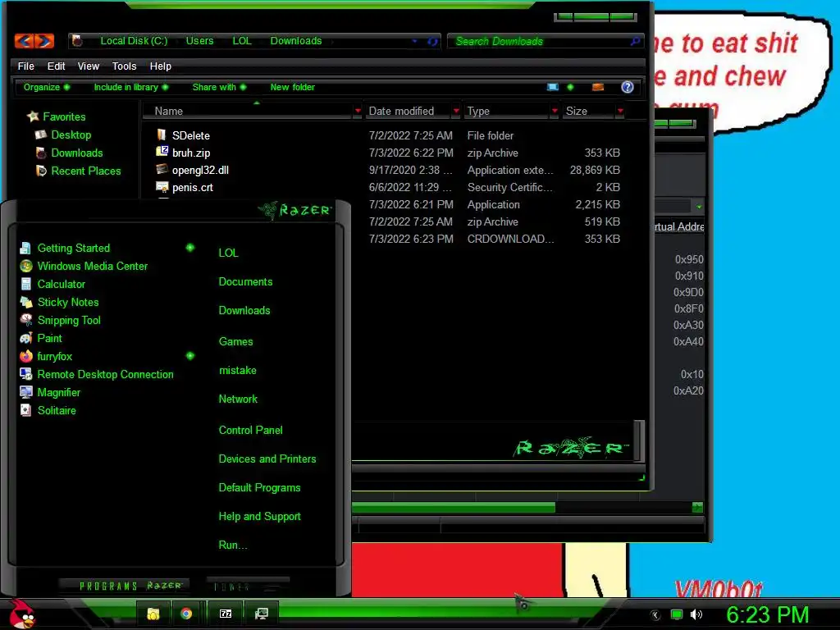Change the view with the views icon
Viewport: 840px width, 630px height.
tap(552, 87)
